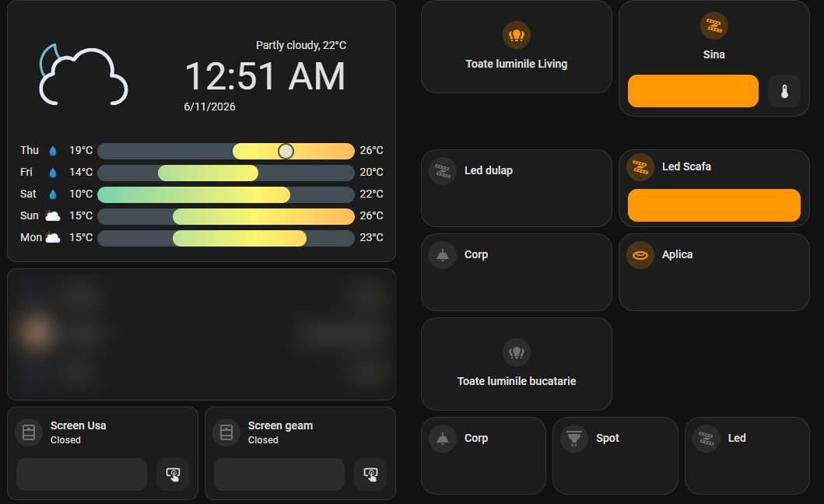Image resolution: width=824 pixels, height=504 pixels.
Task: Click the Toate luminile bucatarie label
Action: click(516, 381)
